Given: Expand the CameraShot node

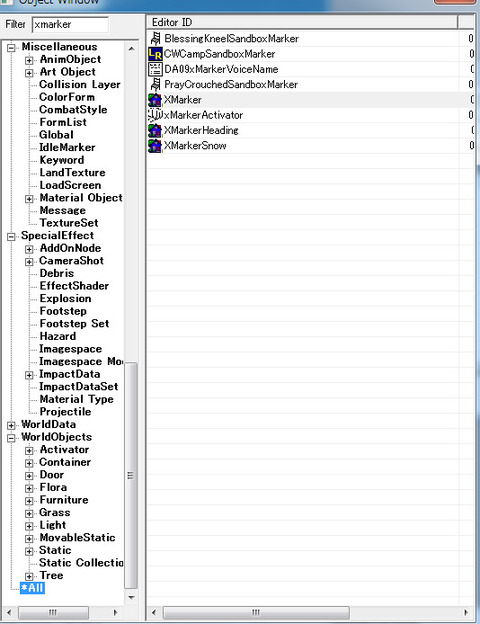Looking at the screenshot, I should tap(29, 261).
